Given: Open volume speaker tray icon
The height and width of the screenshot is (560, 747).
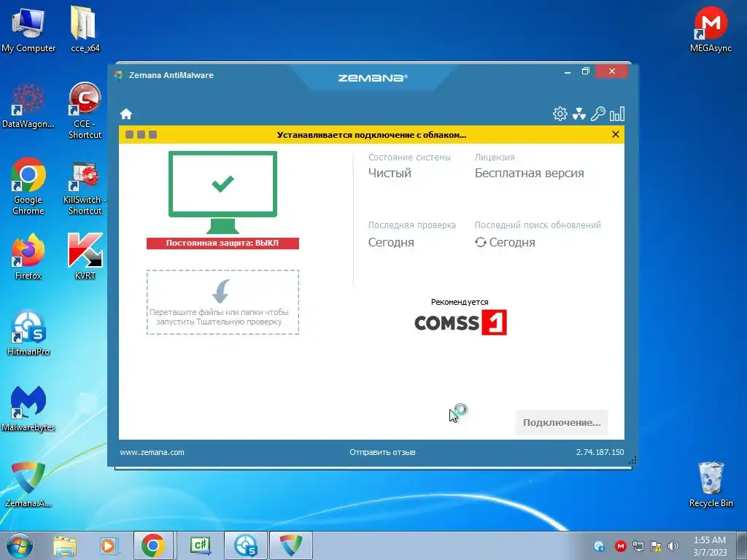Looking at the screenshot, I should click(x=673, y=546).
